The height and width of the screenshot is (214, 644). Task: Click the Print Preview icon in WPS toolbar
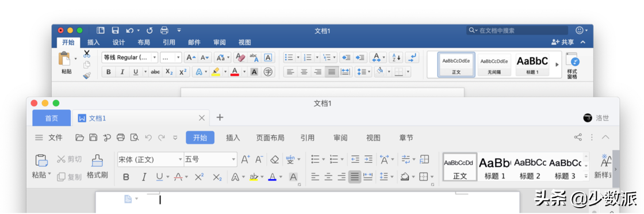[x=134, y=137]
